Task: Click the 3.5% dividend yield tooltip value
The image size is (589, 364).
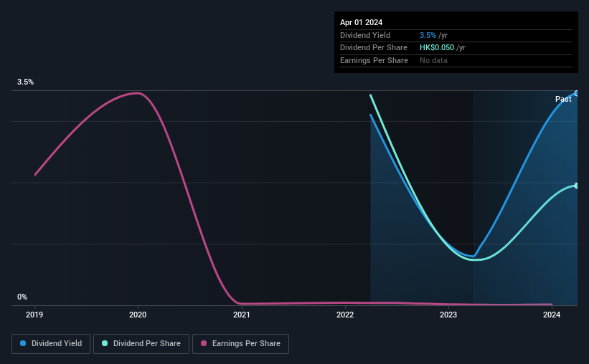Action: (428, 35)
